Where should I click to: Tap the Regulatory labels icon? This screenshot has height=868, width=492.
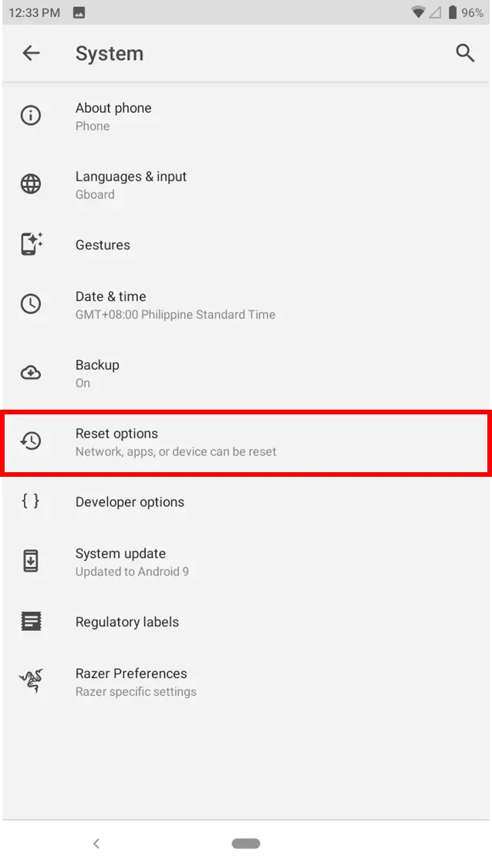tap(31, 621)
